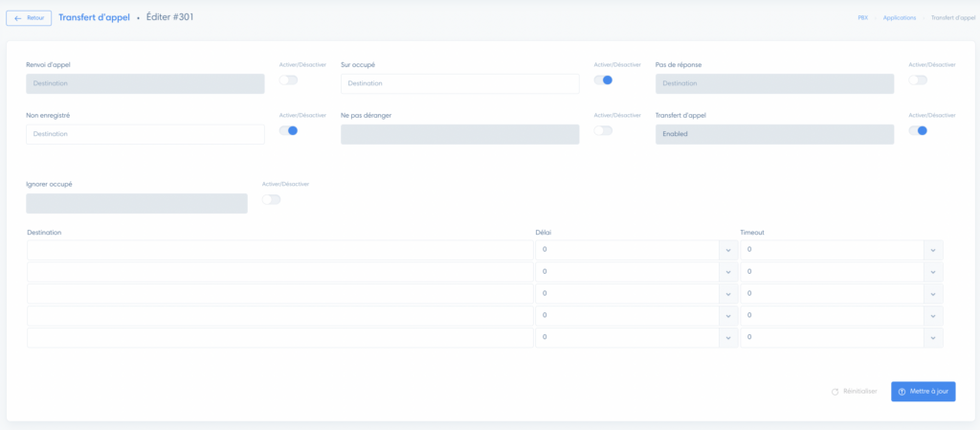Open the first row Délai dropdown

[x=728, y=250]
